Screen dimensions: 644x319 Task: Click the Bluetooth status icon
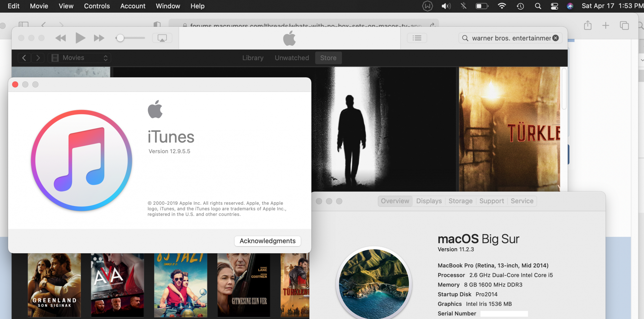[x=463, y=6]
